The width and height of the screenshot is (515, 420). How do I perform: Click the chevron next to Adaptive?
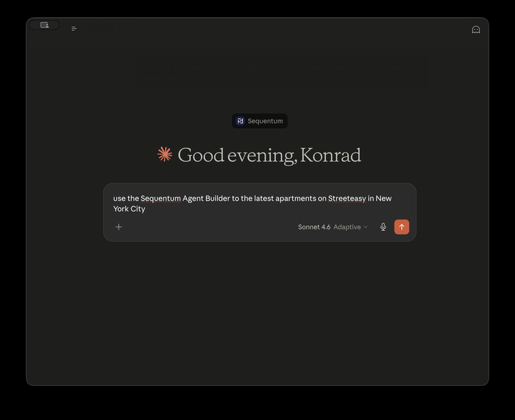tap(366, 227)
